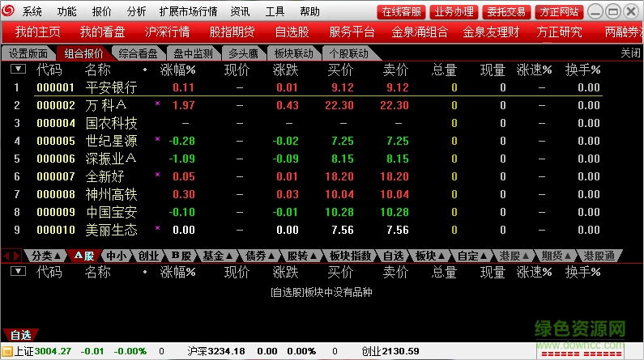Click the 在线客服 button
644x360 pixels.
coord(401,12)
